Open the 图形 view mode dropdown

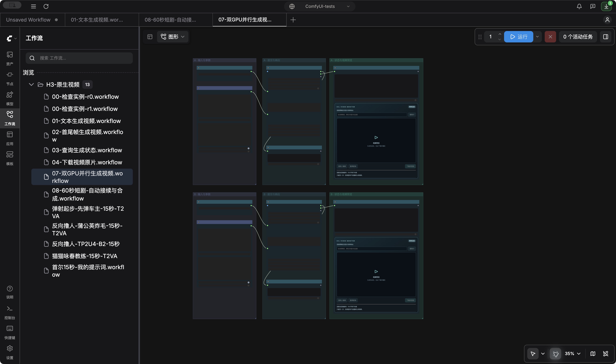[x=173, y=37]
